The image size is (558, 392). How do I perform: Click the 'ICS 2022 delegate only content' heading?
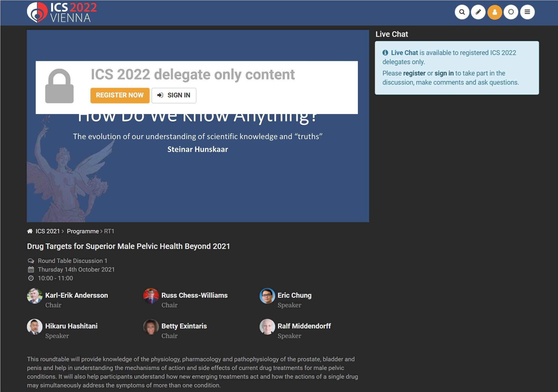click(193, 75)
